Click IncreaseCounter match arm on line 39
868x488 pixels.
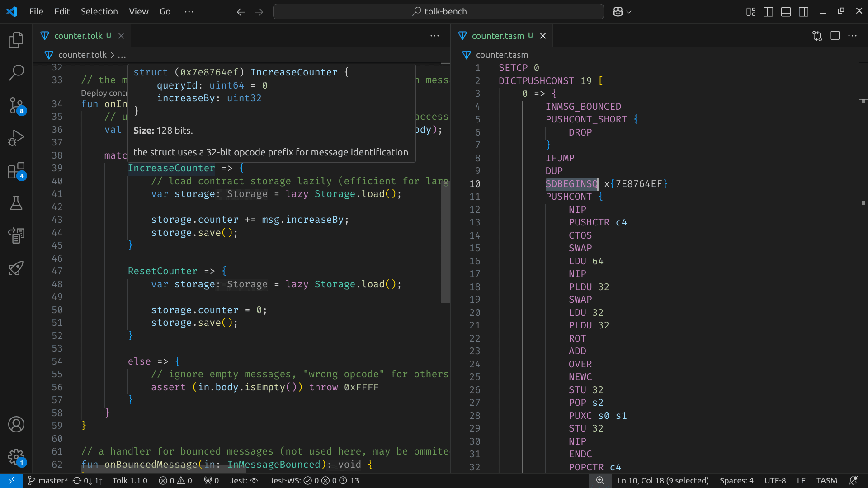coord(171,168)
